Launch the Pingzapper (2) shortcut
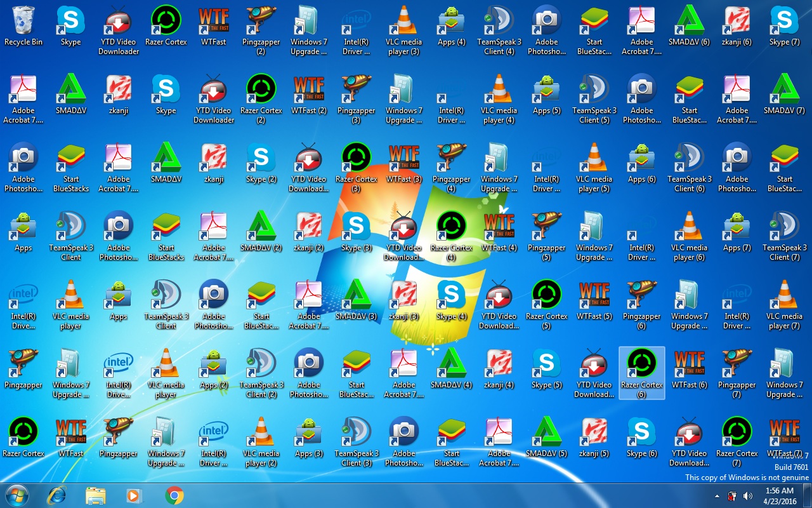This screenshot has width=812, height=508. 261,30
